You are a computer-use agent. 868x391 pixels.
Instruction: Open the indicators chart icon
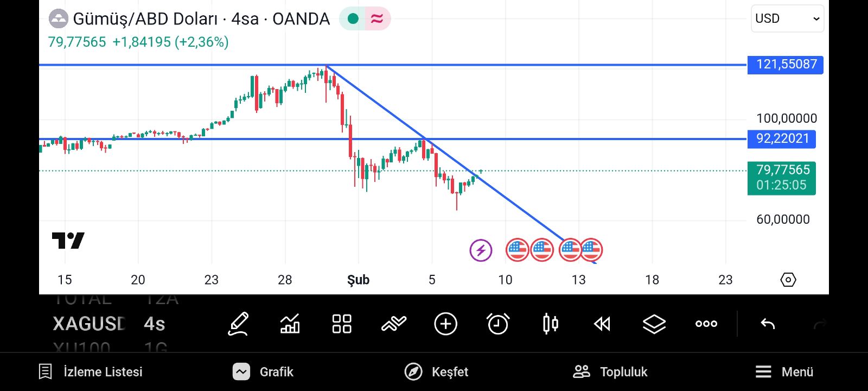[290, 324]
